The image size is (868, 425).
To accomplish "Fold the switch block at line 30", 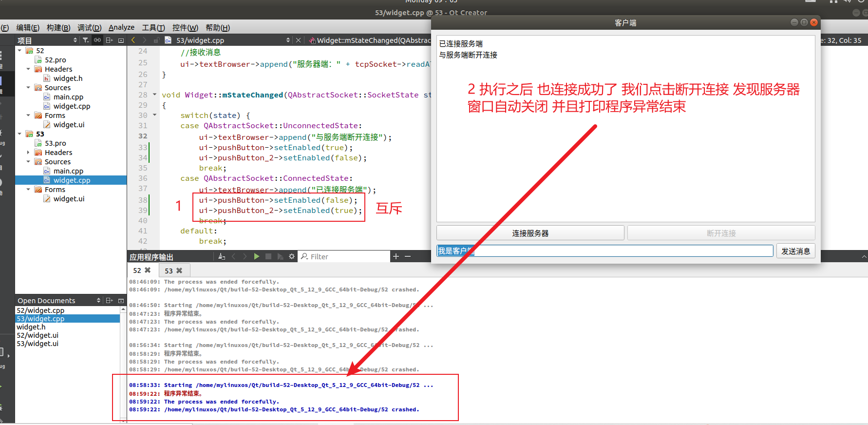I will [x=155, y=115].
